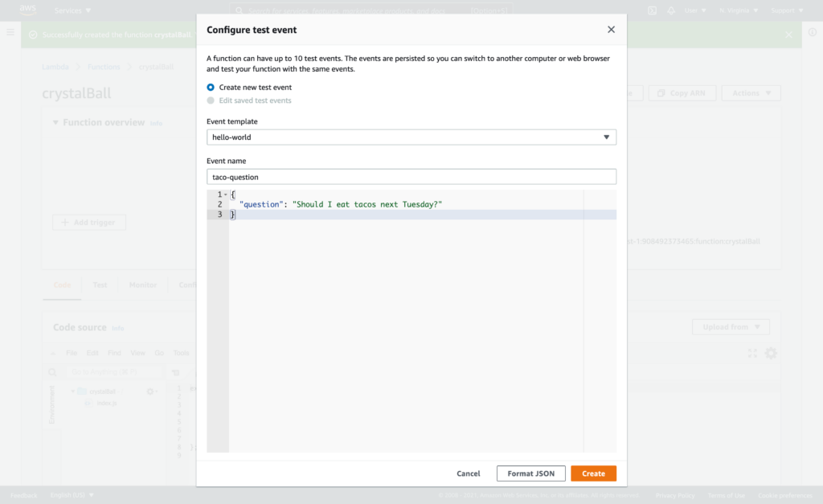Click the info icon at right edge

click(813, 32)
